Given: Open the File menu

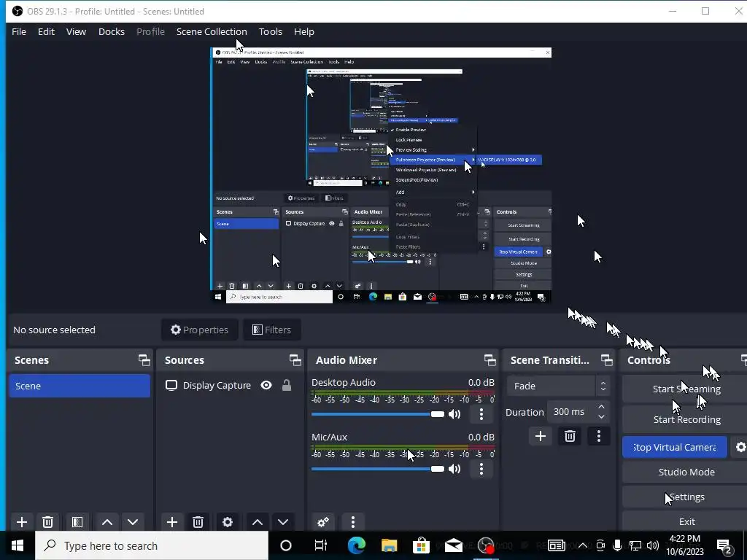Looking at the screenshot, I should (x=19, y=31).
